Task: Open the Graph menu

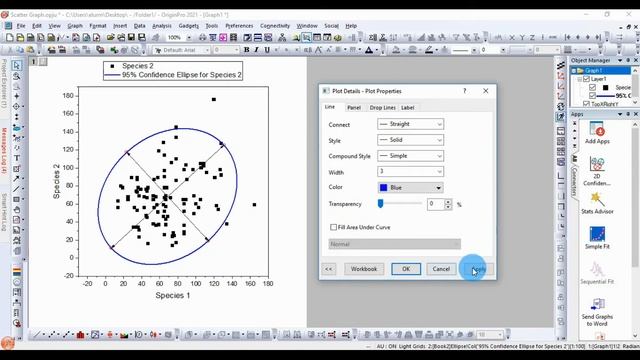Action: pos(75,26)
